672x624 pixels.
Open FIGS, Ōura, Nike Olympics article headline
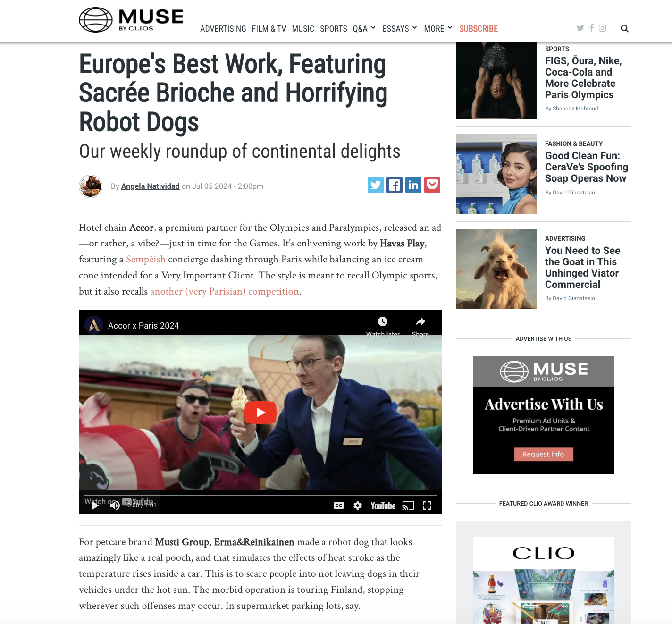click(583, 78)
